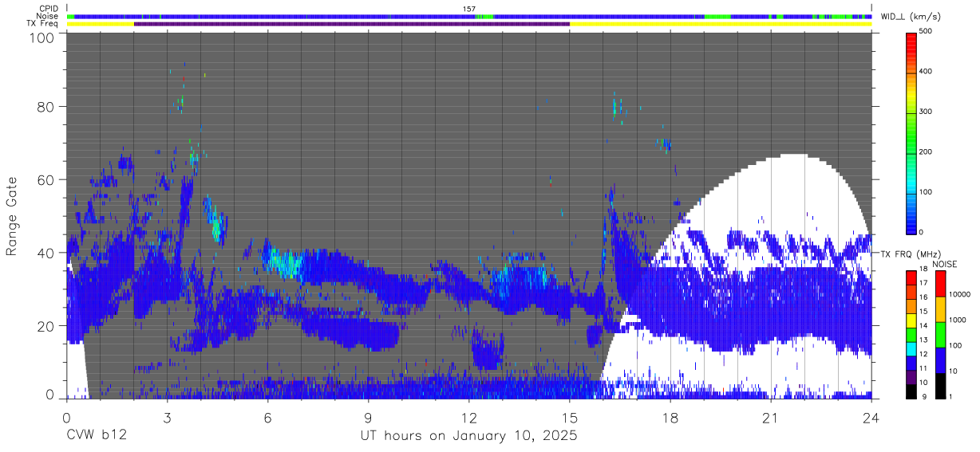Screen dimensions: 980x452
Task: Click NOISE legend label 10000
Action: [x=958, y=294]
